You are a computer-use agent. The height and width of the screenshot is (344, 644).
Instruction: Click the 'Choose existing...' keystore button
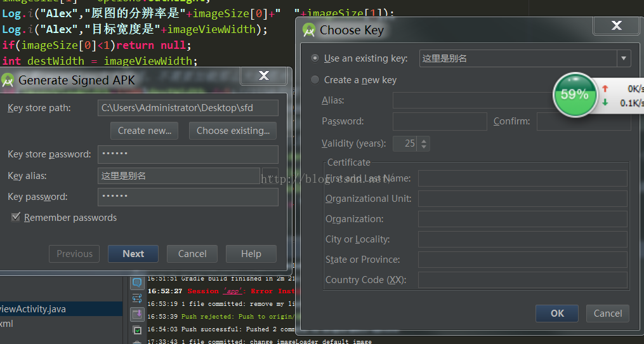(x=233, y=131)
